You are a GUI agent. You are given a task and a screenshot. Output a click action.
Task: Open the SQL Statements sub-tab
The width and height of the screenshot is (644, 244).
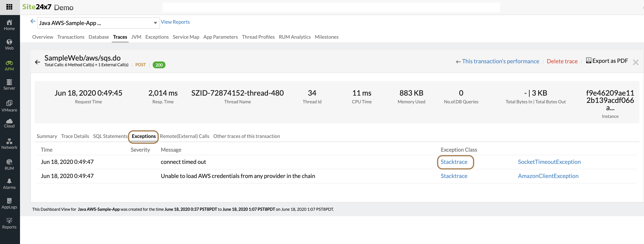point(110,136)
